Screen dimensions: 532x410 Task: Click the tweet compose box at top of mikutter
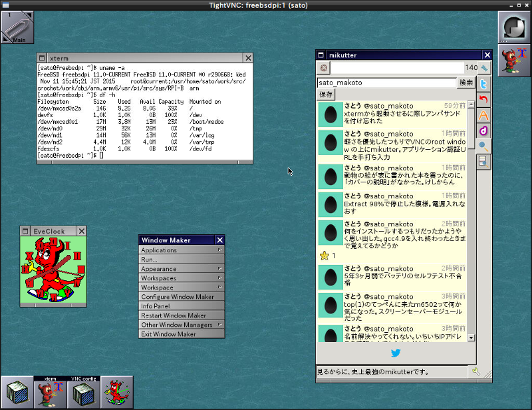coord(397,68)
